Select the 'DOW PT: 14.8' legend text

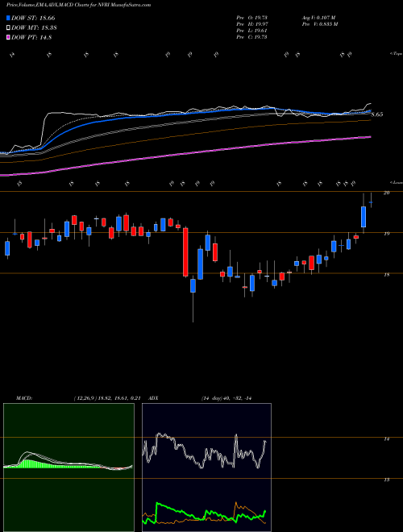point(31,38)
